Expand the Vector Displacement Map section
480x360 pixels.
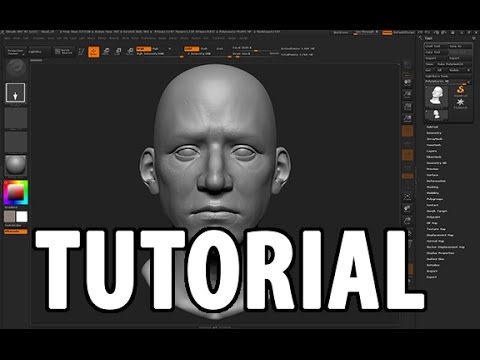(446, 247)
